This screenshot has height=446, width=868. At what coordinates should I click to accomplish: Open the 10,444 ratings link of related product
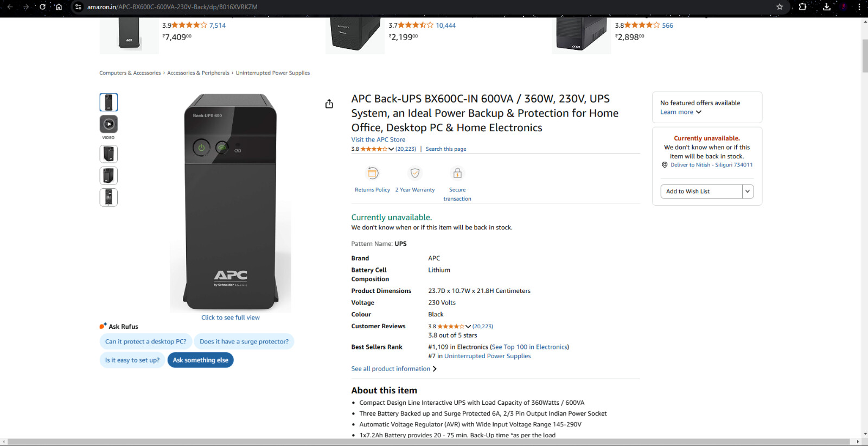pyautogui.click(x=446, y=26)
